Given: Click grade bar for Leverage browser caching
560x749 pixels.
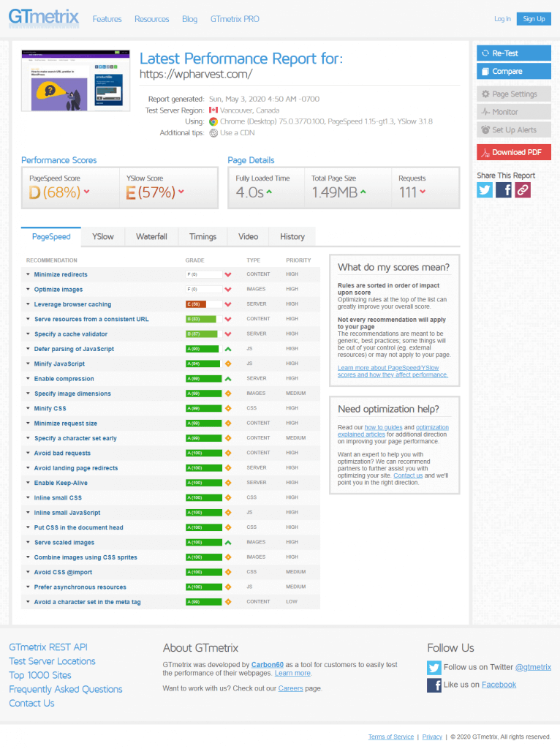Looking at the screenshot, I should [204, 304].
